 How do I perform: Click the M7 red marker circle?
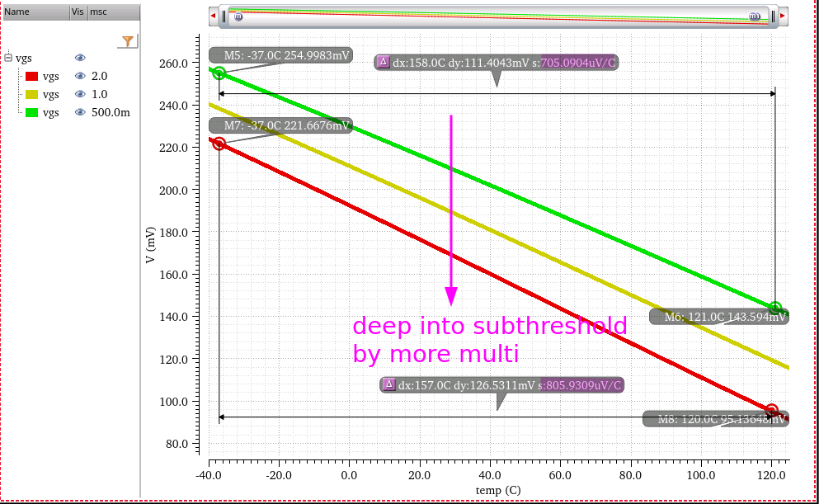point(219,144)
